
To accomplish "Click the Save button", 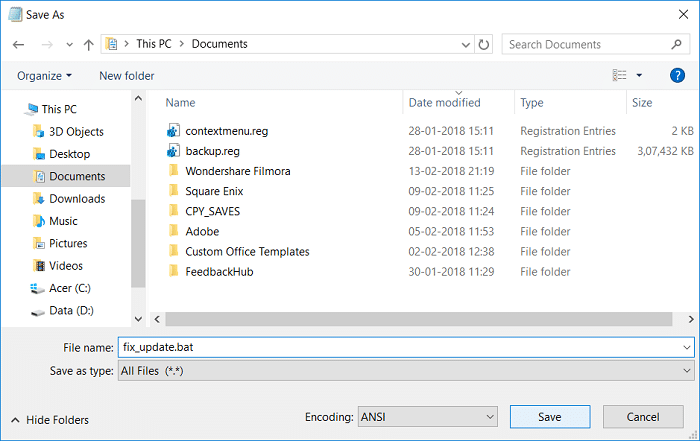I will [548, 417].
